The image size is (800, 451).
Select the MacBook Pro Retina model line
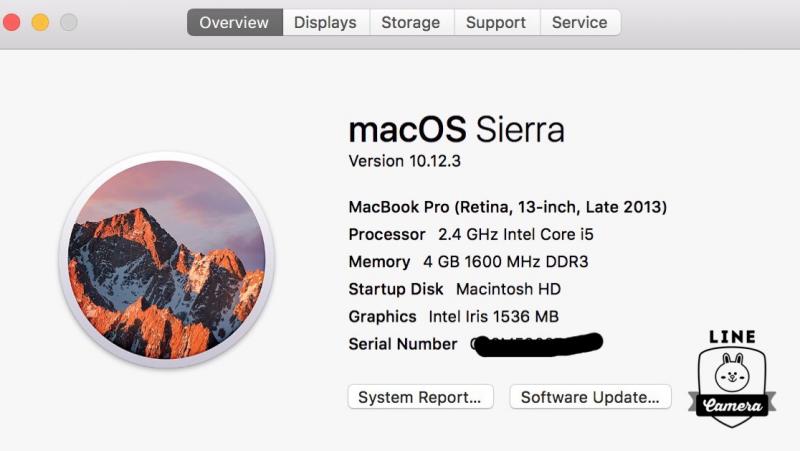[508, 207]
